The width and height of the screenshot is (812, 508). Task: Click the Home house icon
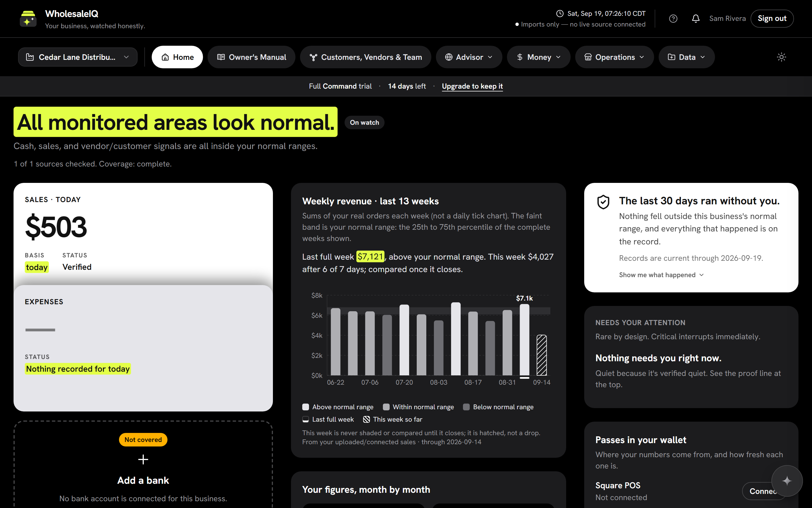tap(165, 57)
